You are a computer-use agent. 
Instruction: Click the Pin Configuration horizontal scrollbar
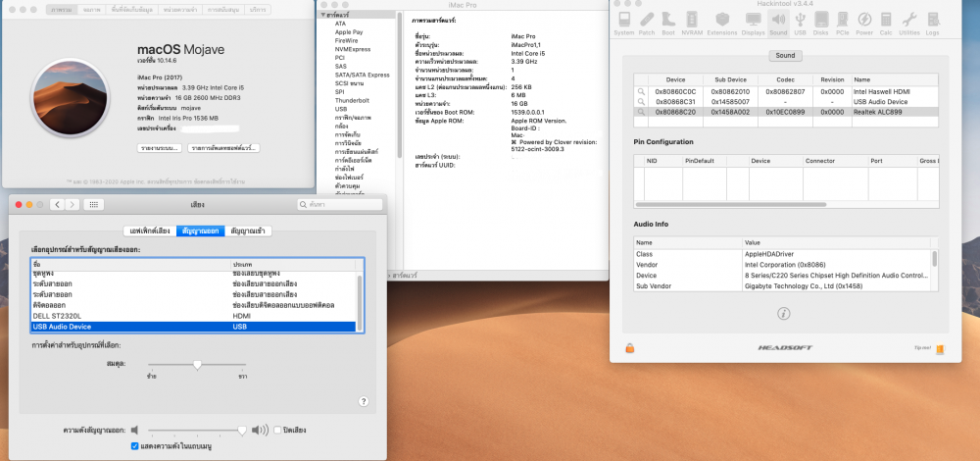[x=730, y=205]
